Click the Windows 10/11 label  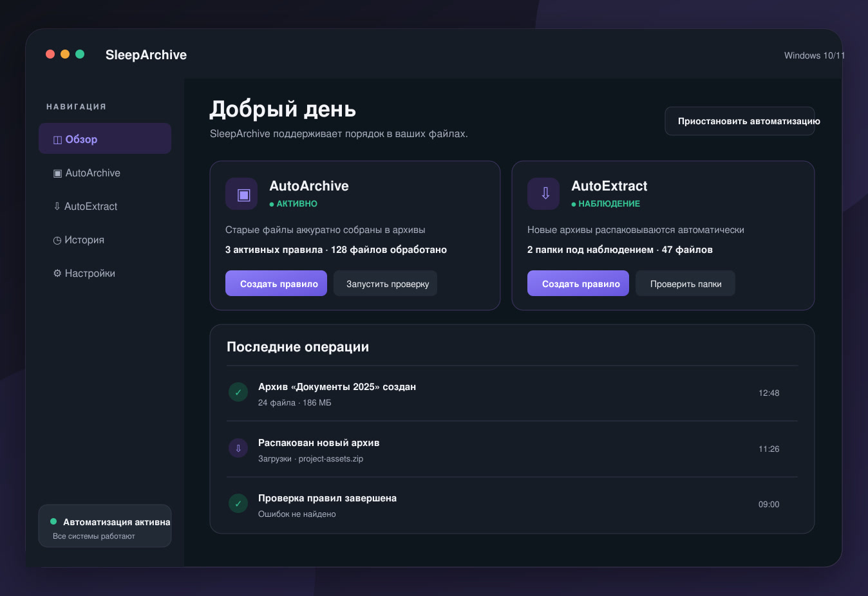point(815,55)
